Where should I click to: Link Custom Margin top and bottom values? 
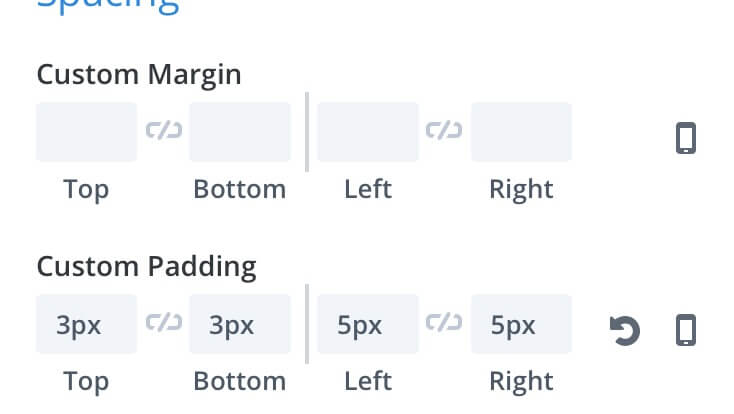pos(163,131)
